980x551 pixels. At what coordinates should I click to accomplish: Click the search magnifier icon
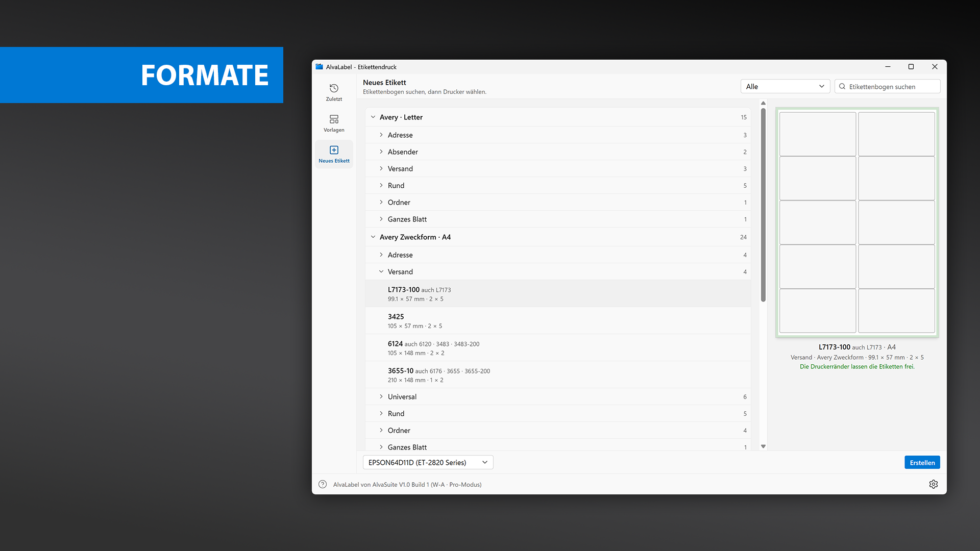842,86
